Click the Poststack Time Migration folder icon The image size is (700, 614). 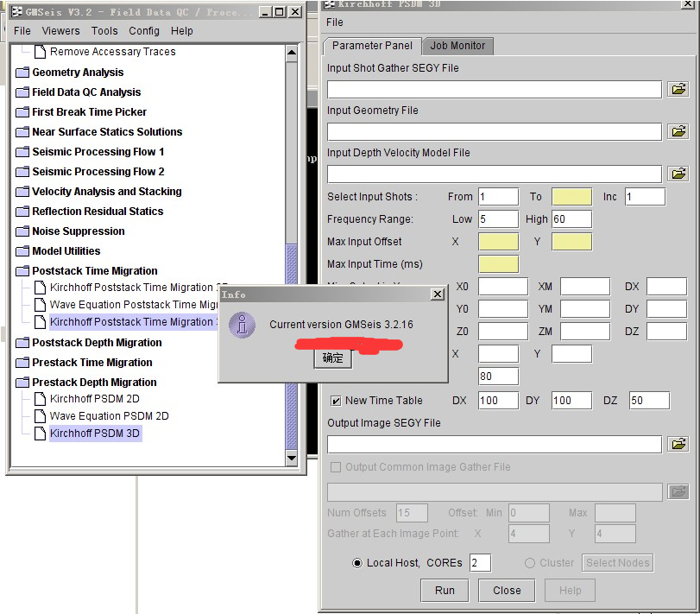[x=22, y=271]
